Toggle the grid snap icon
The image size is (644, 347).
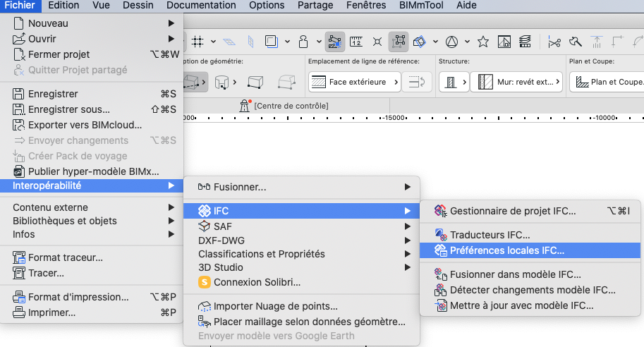198,42
